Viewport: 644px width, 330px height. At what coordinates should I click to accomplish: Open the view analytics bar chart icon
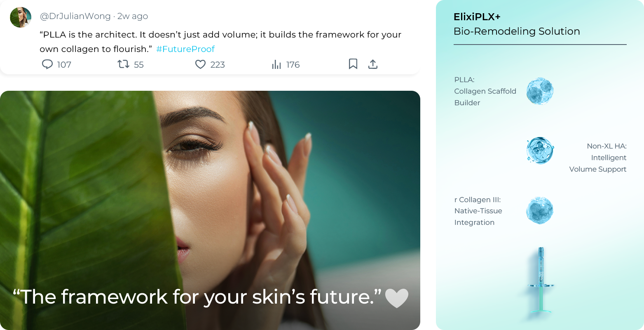pos(276,64)
